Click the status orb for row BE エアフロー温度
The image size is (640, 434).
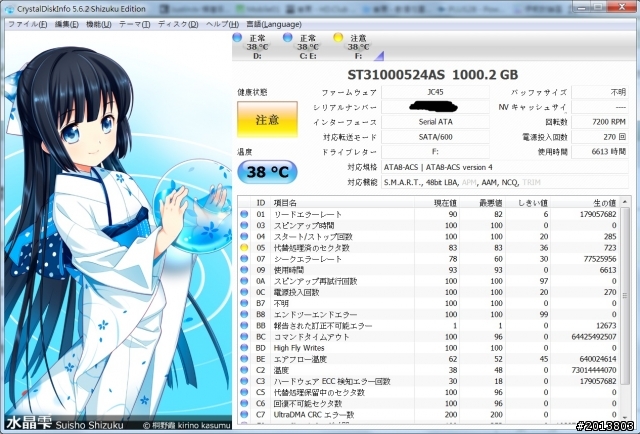244,359
